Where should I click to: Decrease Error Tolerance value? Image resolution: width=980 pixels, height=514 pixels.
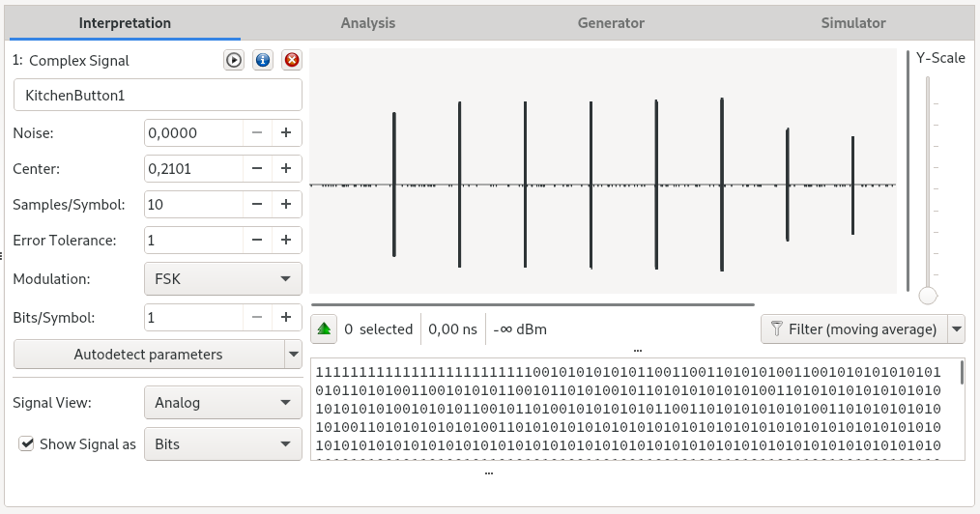click(257, 241)
